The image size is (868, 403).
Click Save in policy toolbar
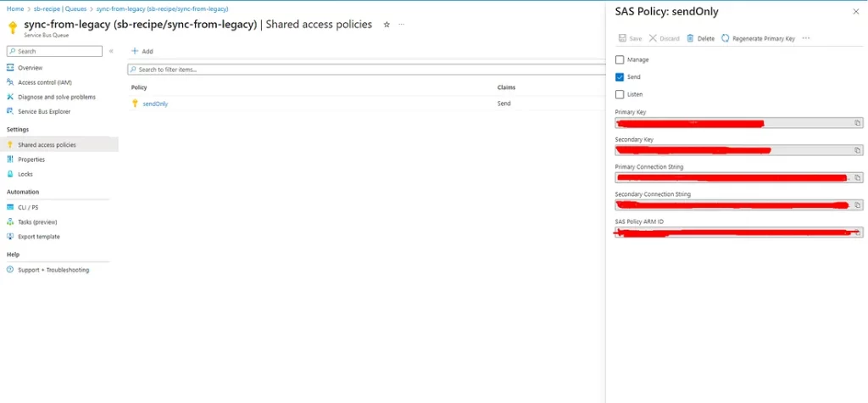(630, 39)
